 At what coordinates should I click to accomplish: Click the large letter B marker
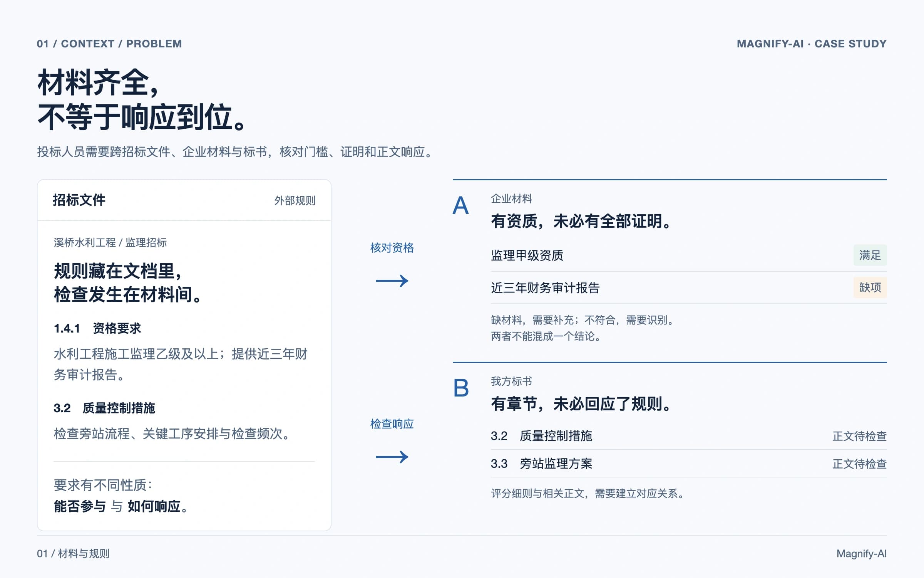click(x=461, y=388)
